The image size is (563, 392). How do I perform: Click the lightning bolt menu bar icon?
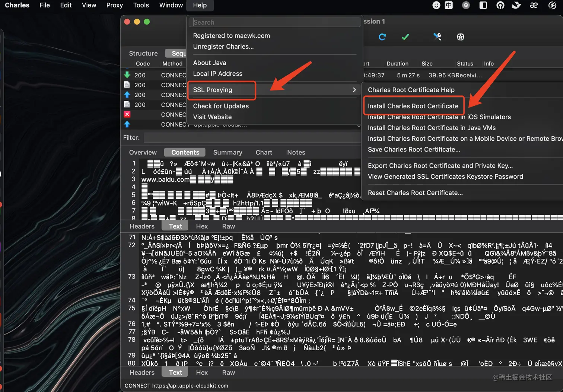[552, 5]
